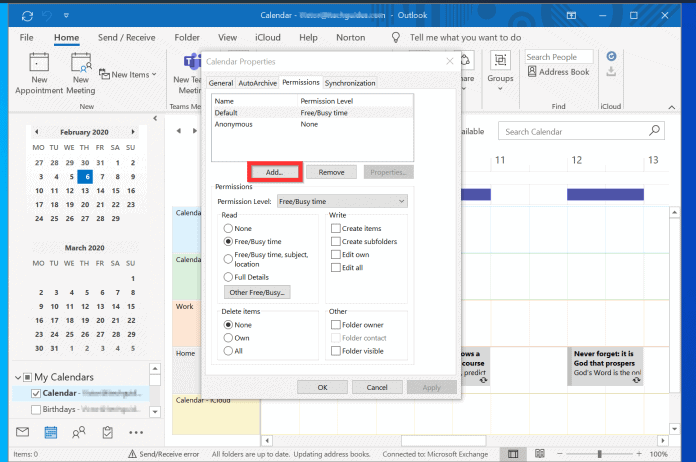Viewport: 696px width, 462px height.
Task: Uncheck the Calendar checkbox under My Calendars
Action: click(x=36, y=393)
